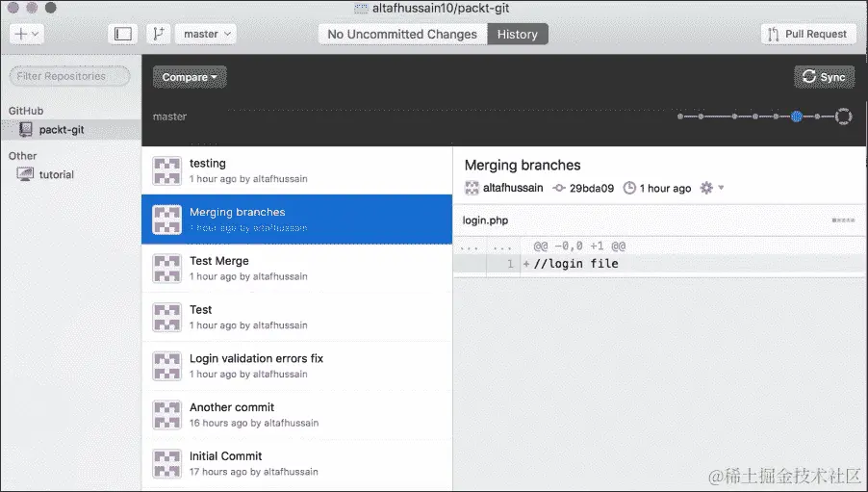Select the 'Test Merge' commit

pyautogui.click(x=296, y=269)
